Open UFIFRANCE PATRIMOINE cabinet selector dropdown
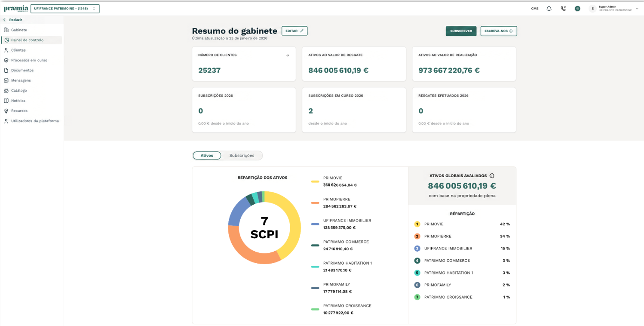Viewport: 644px width, 326px height. (x=65, y=9)
